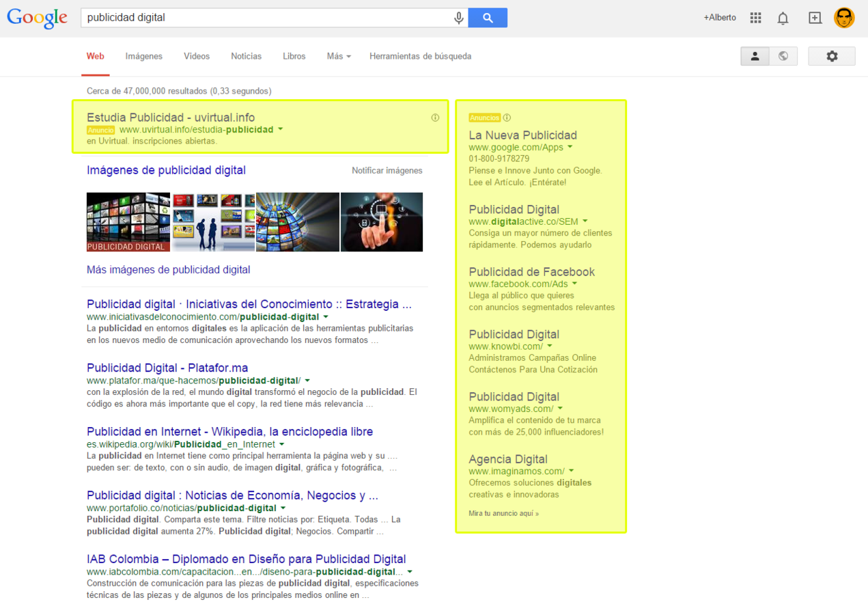The height and width of the screenshot is (615, 868).
Task: Open Publicidad de Facebook ad
Action: click(532, 272)
